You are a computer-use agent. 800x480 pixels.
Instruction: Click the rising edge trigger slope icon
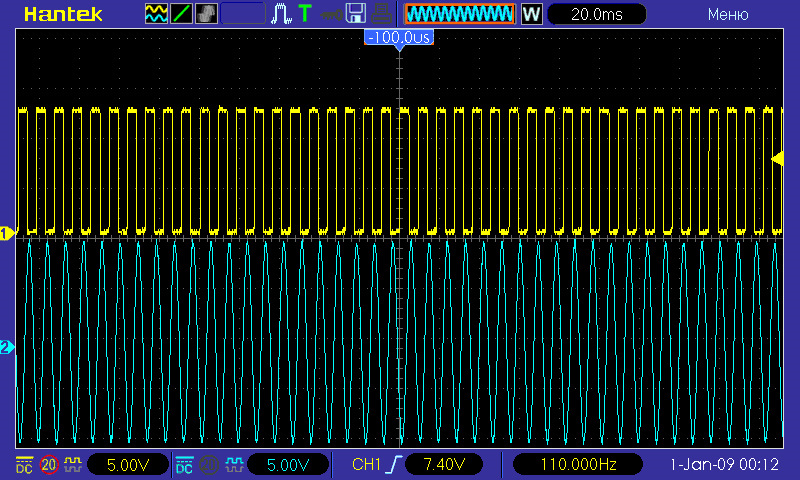(x=394, y=464)
